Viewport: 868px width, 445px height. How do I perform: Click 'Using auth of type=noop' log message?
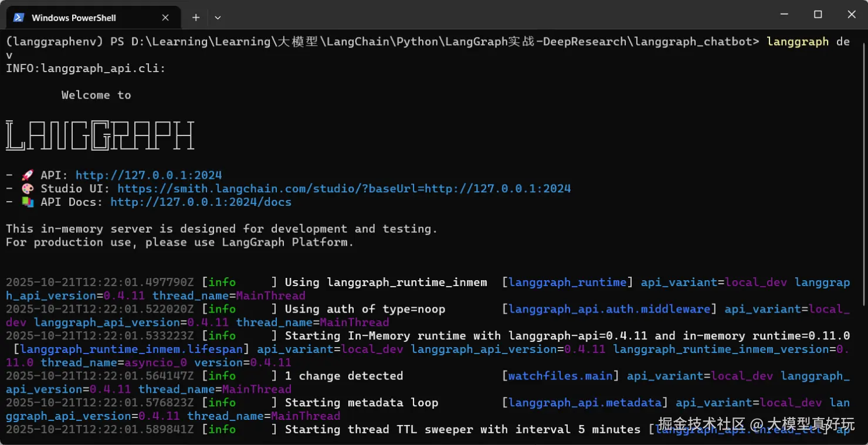[365, 309]
